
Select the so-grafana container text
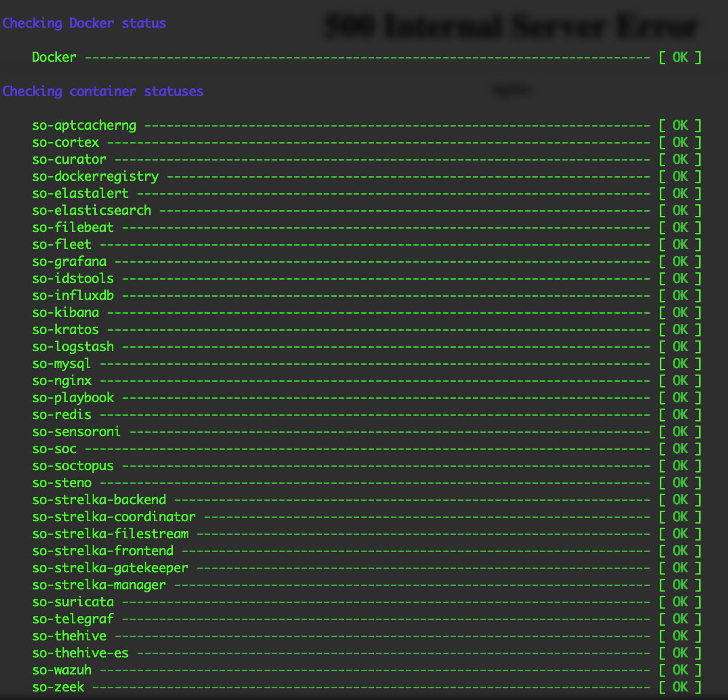click(x=69, y=262)
